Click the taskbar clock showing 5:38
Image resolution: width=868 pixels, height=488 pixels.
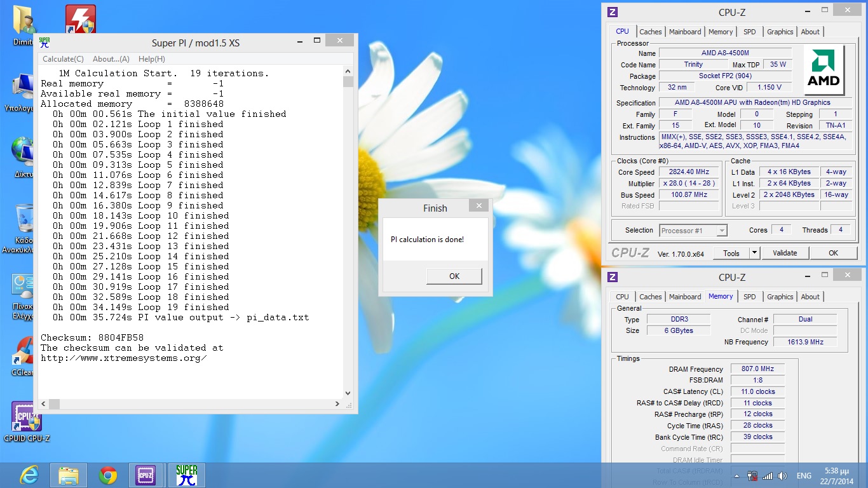coord(836,476)
